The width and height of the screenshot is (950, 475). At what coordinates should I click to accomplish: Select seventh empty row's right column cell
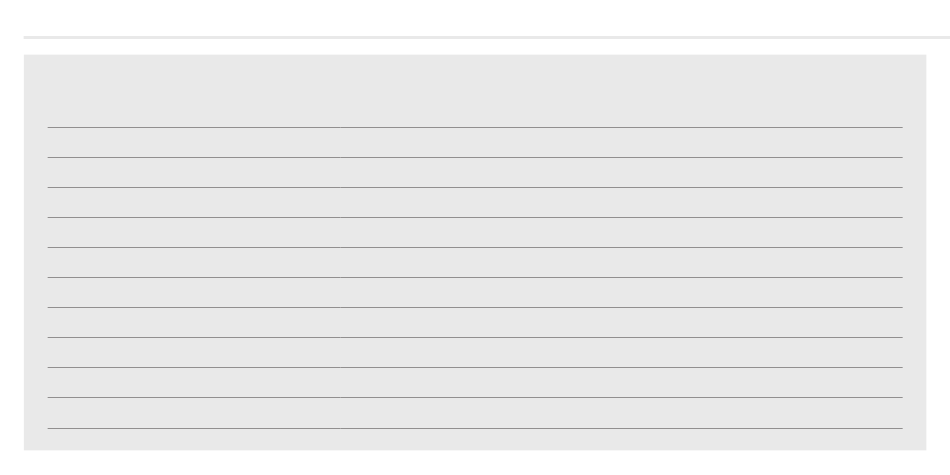(x=622, y=322)
